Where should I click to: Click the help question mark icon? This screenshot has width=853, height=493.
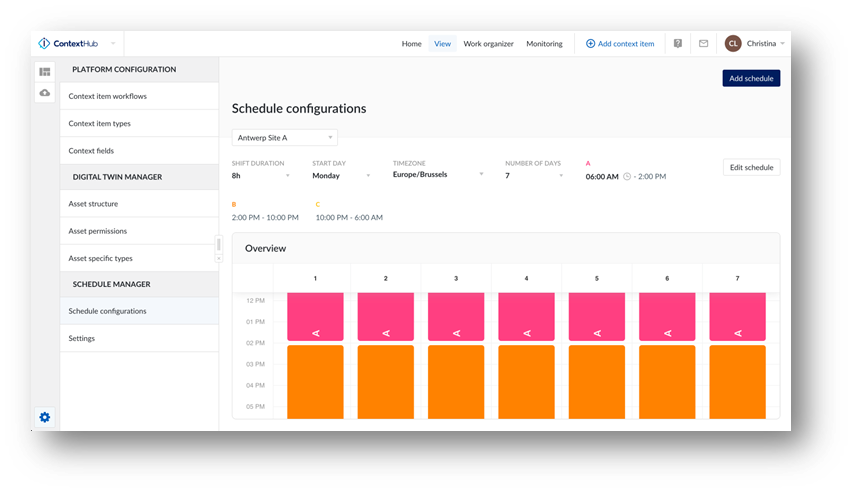[678, 44]
